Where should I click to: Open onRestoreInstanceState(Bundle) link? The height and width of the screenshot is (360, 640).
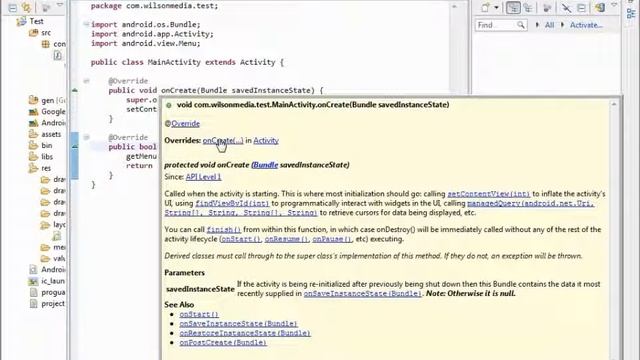pos(245,333)
